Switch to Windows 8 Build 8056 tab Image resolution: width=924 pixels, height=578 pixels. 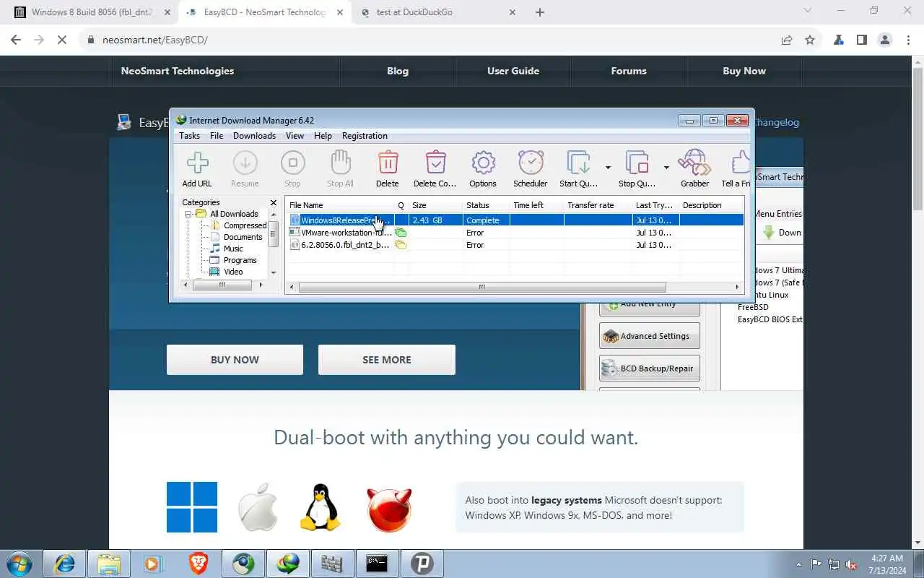pyautogui.click(x=92, y=12)
